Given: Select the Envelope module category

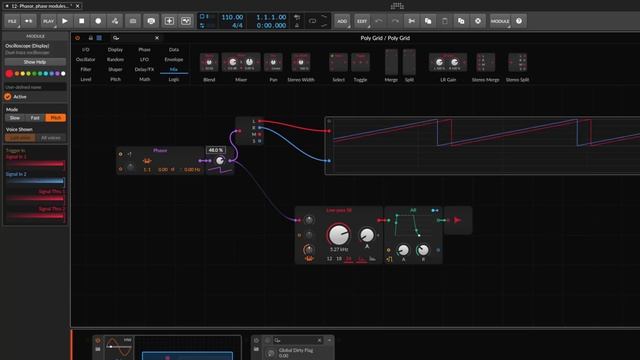Looking at the screenshot, I should tap(174, 60).
